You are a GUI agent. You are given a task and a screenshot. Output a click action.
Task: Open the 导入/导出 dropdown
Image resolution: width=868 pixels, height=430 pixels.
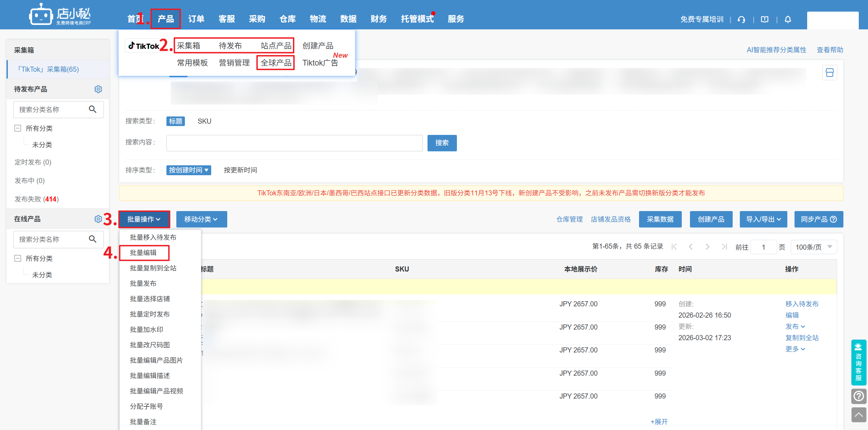(763, 219)
